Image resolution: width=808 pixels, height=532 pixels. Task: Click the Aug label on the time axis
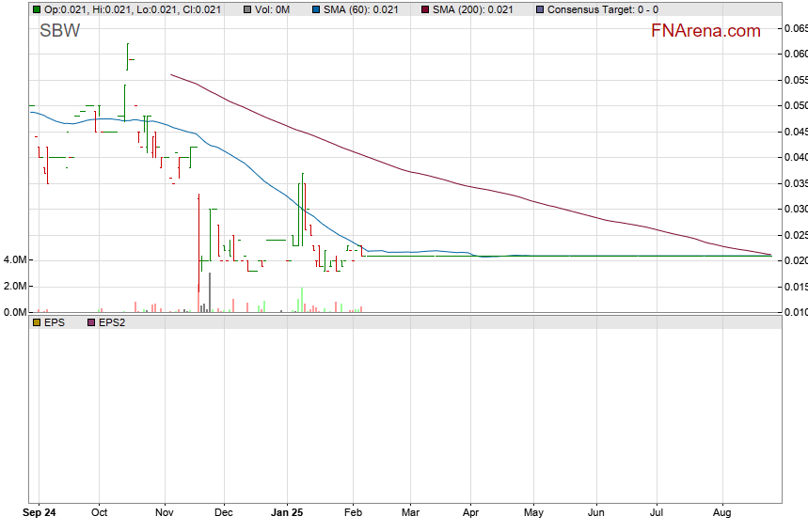(x=722, y=513)
